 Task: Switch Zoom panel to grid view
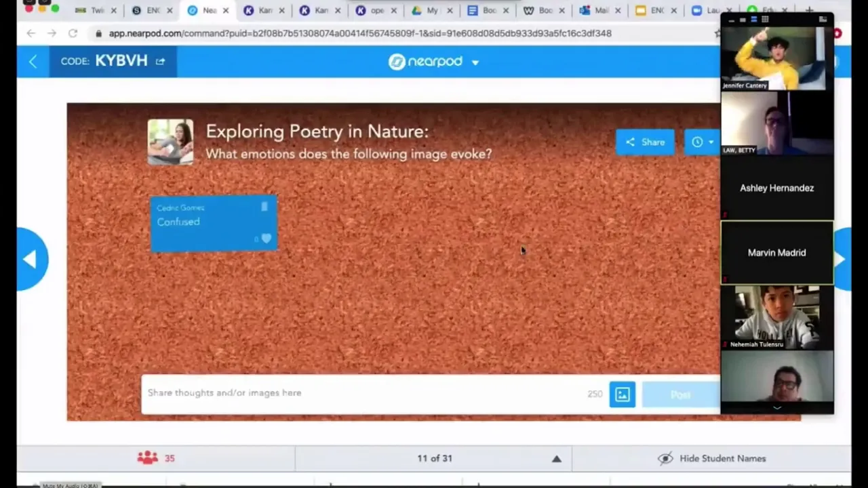coord(765,20)
